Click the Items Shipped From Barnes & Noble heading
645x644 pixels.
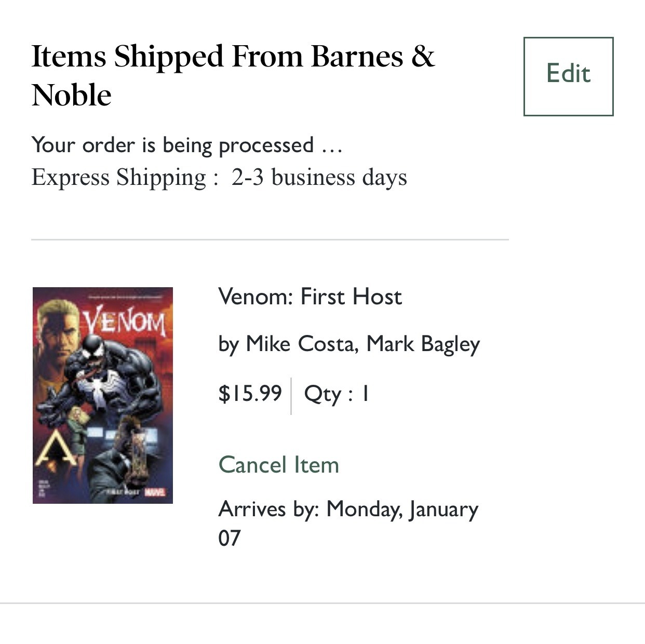click(233, 75)
